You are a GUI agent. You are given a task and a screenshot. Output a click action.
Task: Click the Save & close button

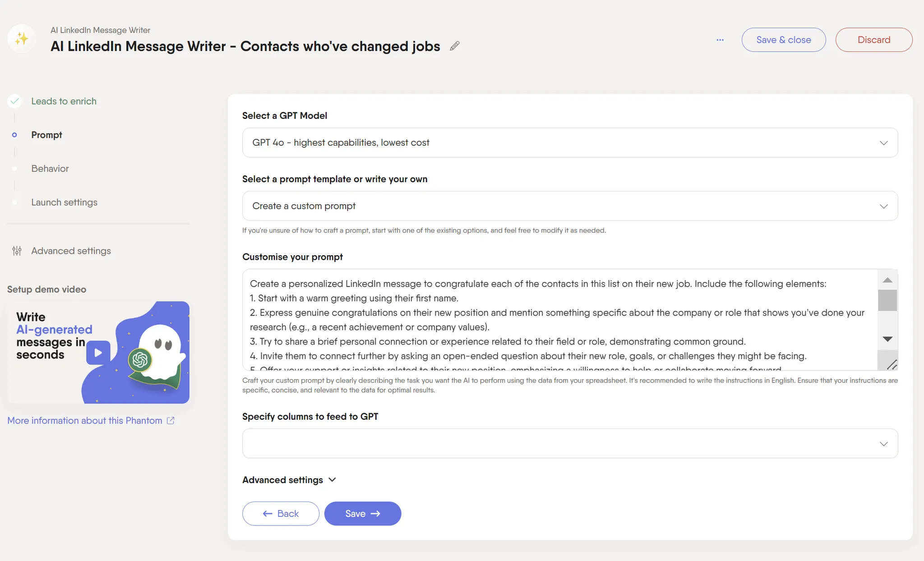tap(783, 40)
